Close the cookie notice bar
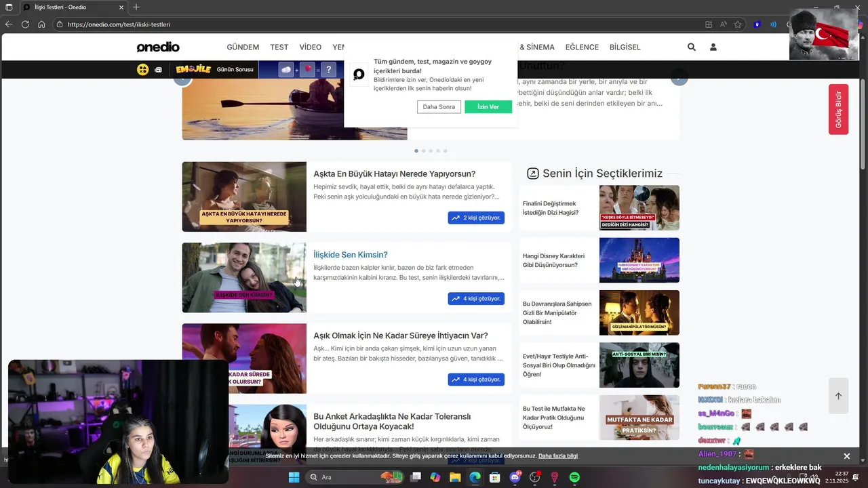The width and height of the screenshot is (868, 488). (846, 456)
